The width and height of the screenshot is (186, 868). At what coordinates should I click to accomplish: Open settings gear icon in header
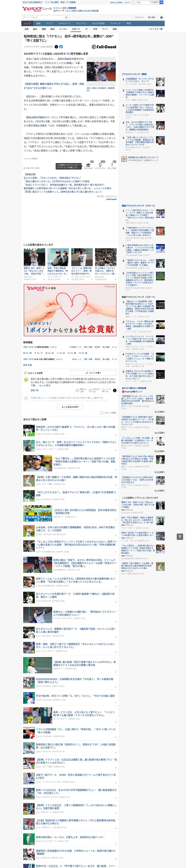coord(161,17)
